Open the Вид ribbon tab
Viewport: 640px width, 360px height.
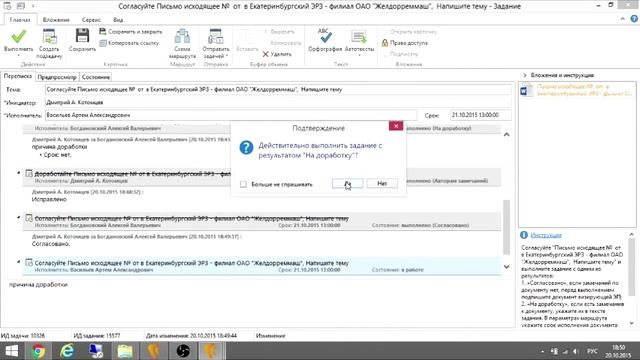coord(118,20)
